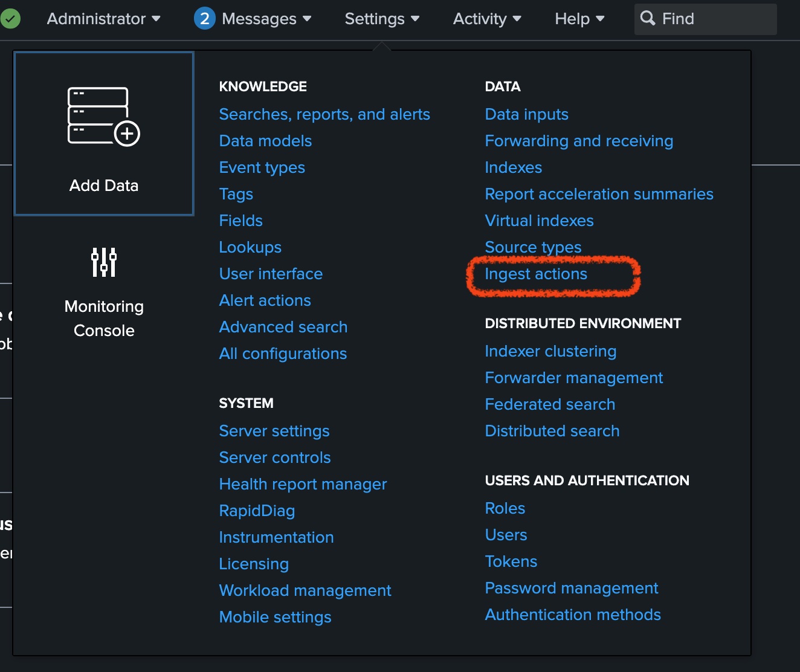Click the magnifying glass search icon
Viewport: 800px width, 672px height.
[x=648, y=19]
